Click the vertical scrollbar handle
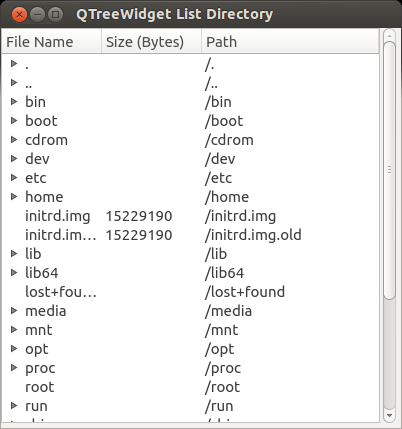The image size is (402, 429). (389, 170)
